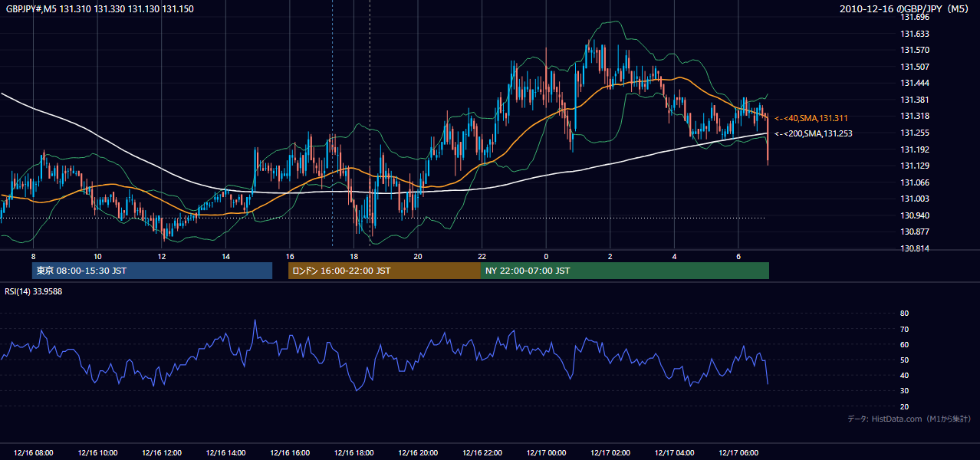
Task: Click RSI scale level 40
Action: tap(904, 375)
